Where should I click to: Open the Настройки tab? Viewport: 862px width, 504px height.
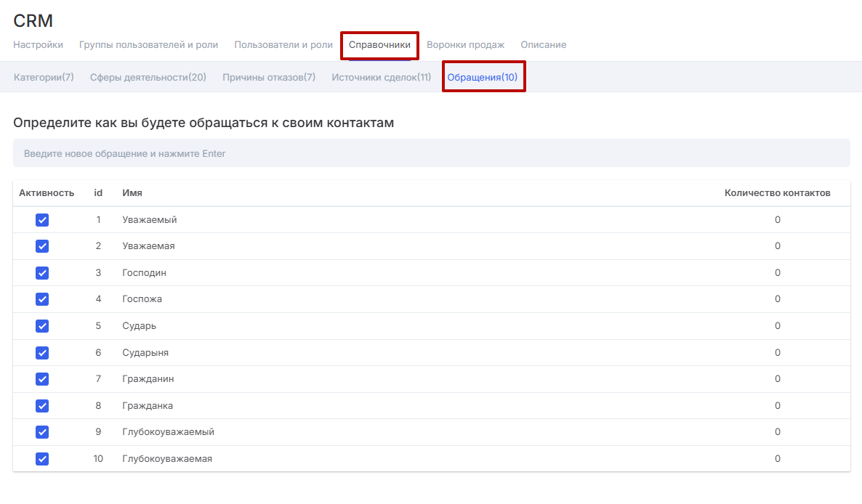[38, 45]
